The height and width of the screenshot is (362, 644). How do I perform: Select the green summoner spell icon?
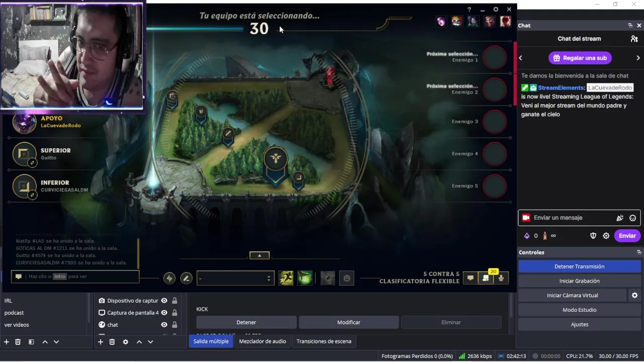point(305,278)
